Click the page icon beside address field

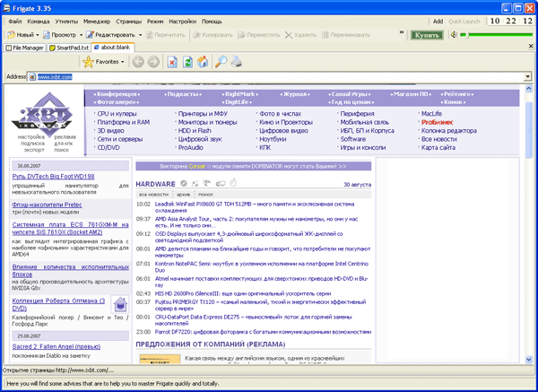coord(32,77)
